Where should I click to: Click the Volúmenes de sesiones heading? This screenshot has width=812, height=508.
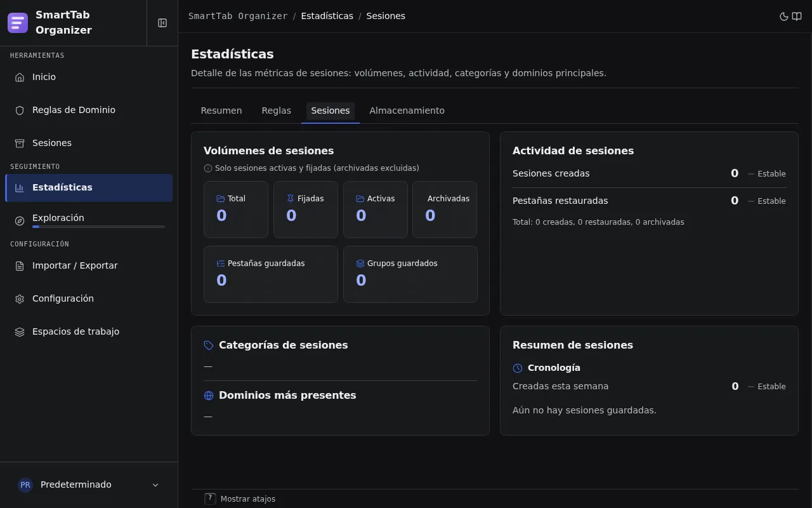coord(269,151)
